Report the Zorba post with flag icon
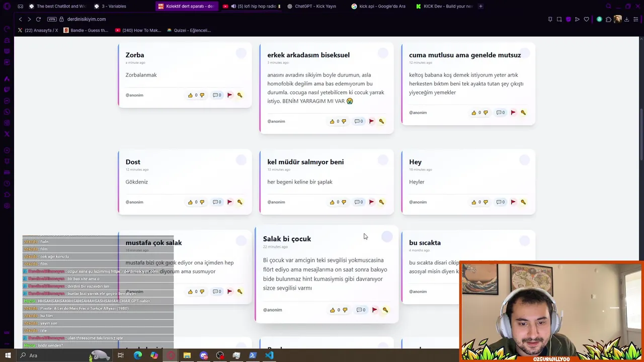Screen dimensions: 644x362 [x=229, y=95]
